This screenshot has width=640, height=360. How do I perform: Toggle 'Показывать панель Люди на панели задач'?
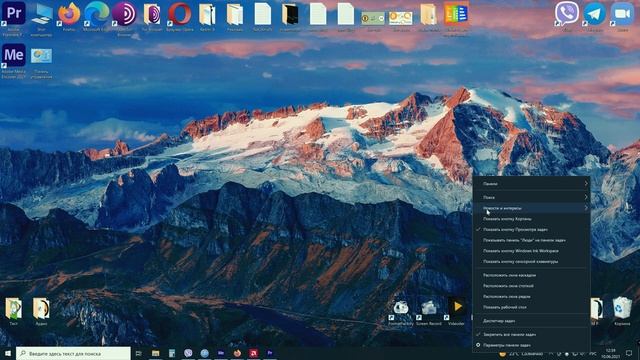tap(531, 240)
